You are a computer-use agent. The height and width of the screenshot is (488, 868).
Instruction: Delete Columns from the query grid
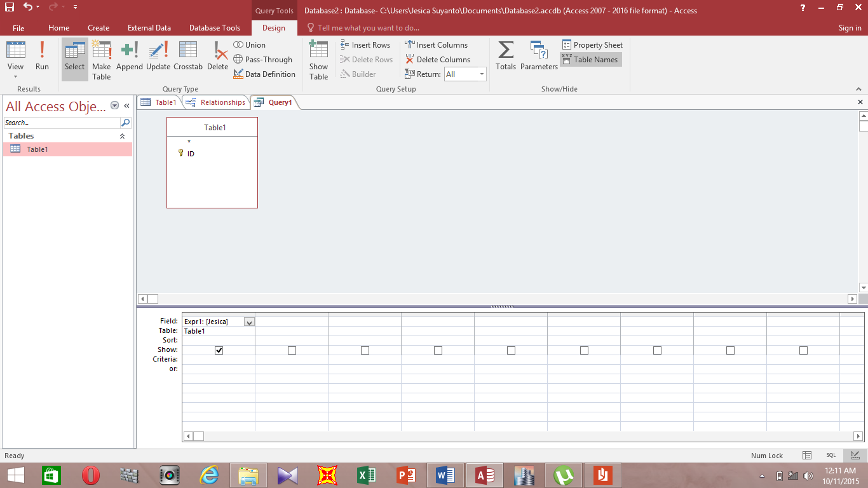pyautogui.click(x=438, y=60)
